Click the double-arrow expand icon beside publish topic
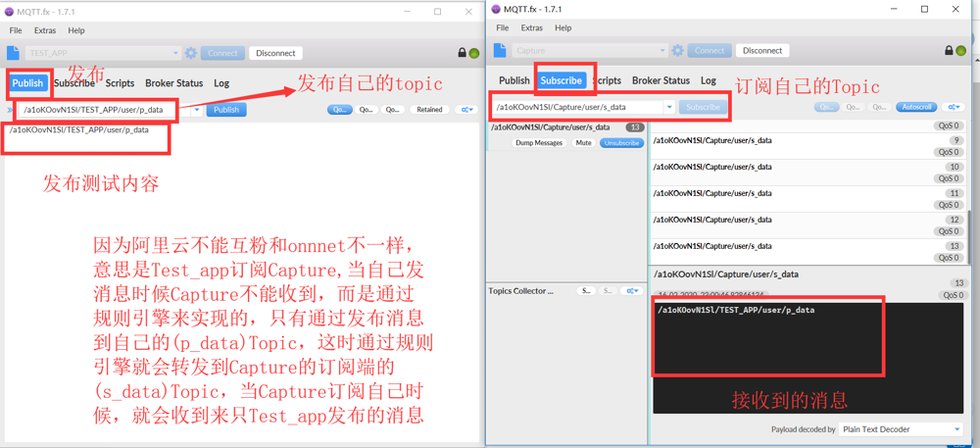This screenshot has width=980, height=448. 10,110
